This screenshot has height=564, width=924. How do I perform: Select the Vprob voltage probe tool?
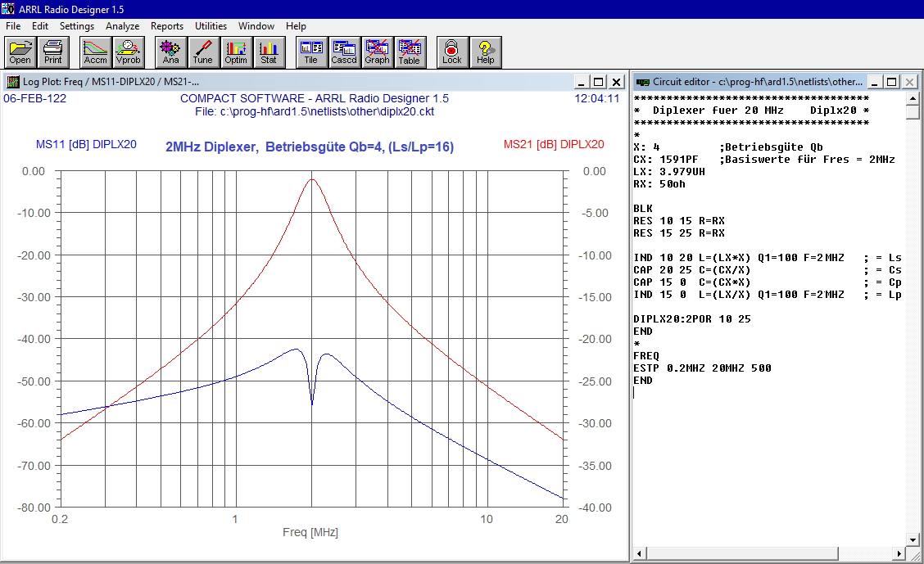coord(128,52)
